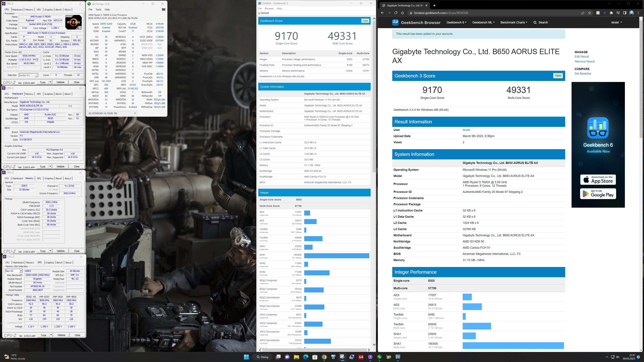Open the Socket #1 selection dropdown in CPU-Z

coord(28,75)
